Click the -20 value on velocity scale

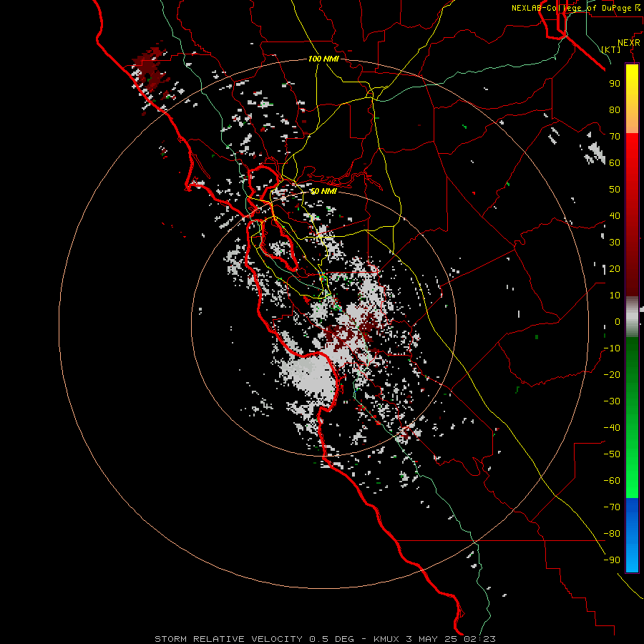pyautogui.click(x=612, y=374)
